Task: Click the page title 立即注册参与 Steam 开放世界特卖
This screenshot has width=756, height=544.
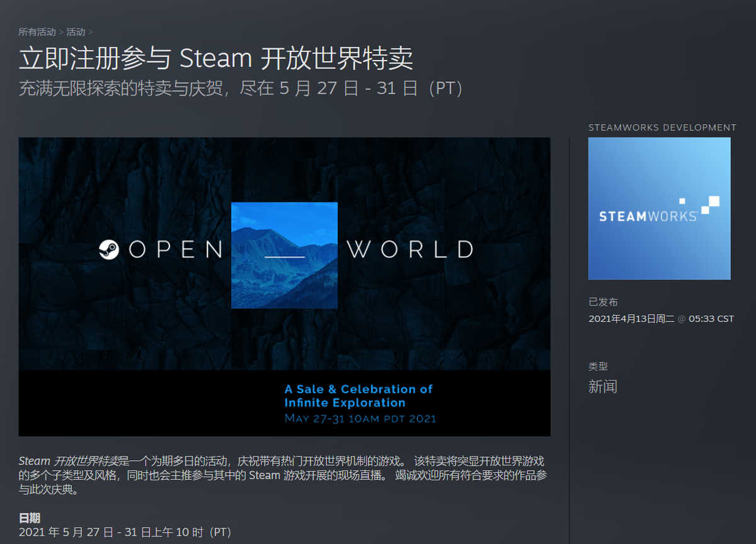Action: 216,59
